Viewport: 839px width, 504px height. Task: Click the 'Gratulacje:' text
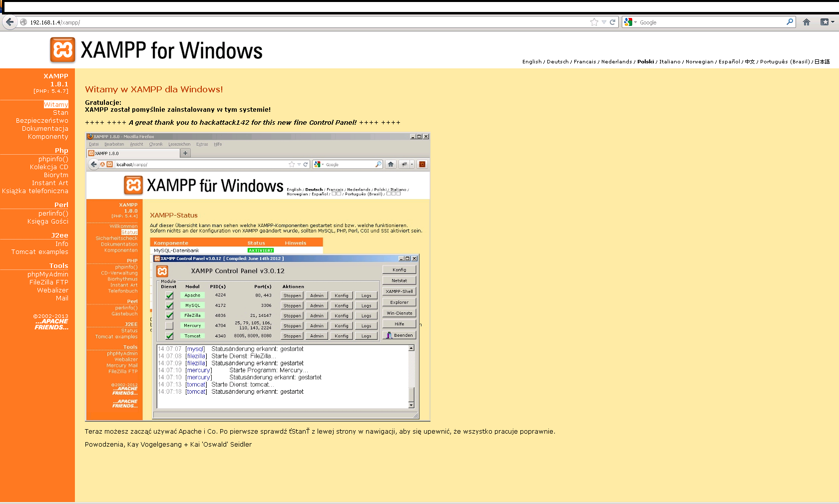coord(103,102)
